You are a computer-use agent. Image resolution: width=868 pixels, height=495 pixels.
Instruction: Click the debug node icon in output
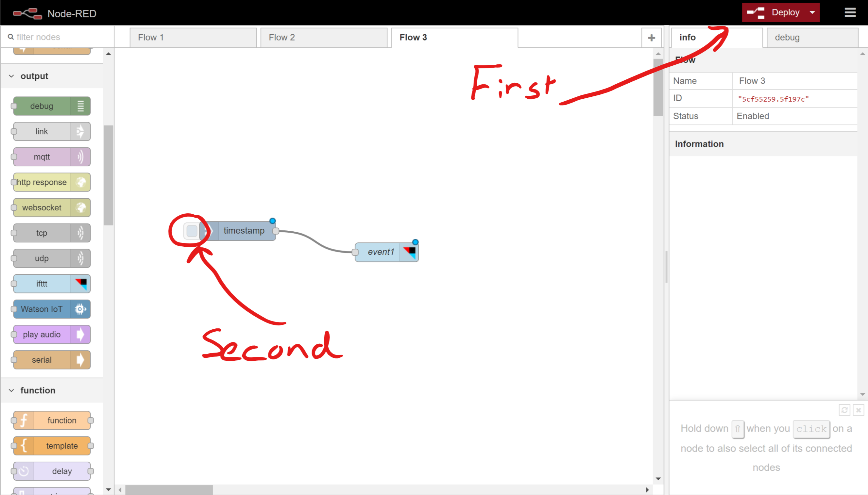pos(80,106)
